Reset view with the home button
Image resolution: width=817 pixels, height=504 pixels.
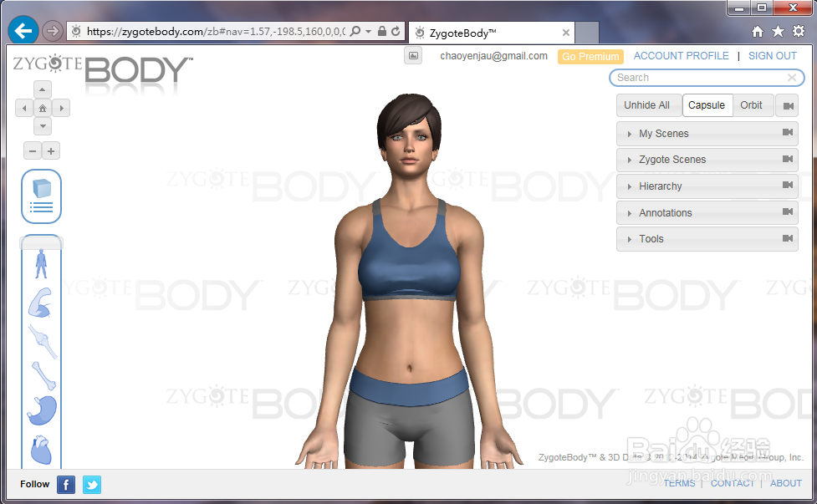click(x=43, y=109)
